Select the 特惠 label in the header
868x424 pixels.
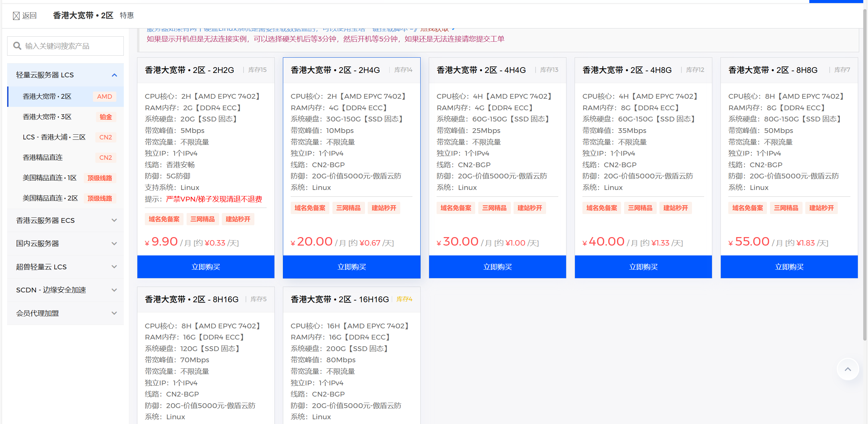(126, 15)
